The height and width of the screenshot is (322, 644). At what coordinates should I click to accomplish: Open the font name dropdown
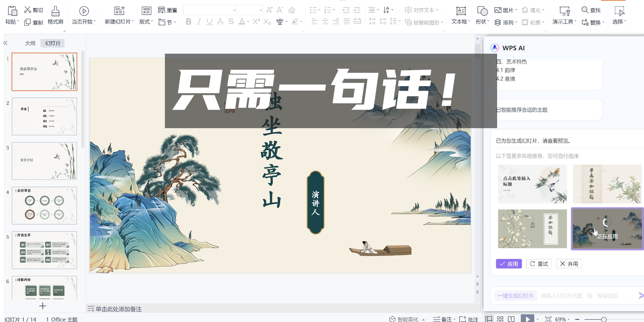(234, 10)
